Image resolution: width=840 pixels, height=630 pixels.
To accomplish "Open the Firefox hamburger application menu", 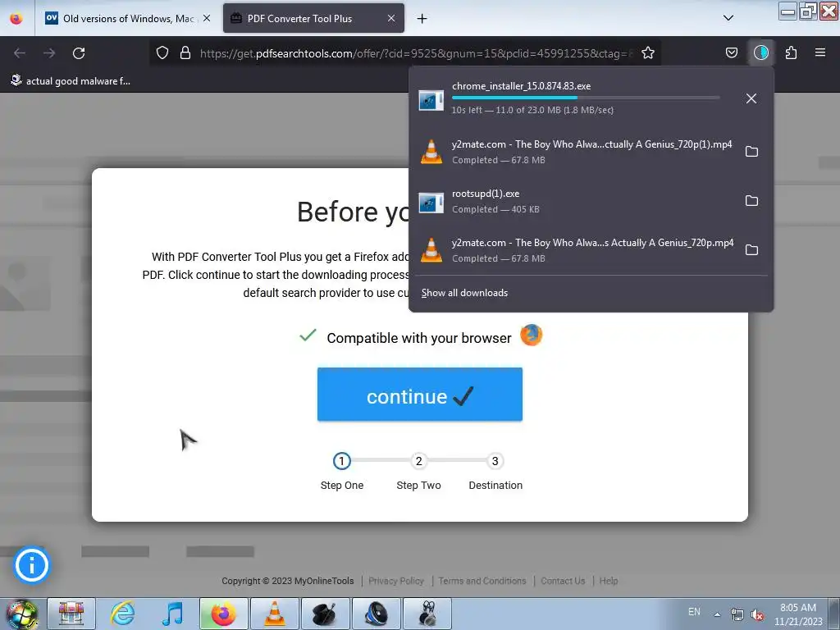I will tap(820, 52).
